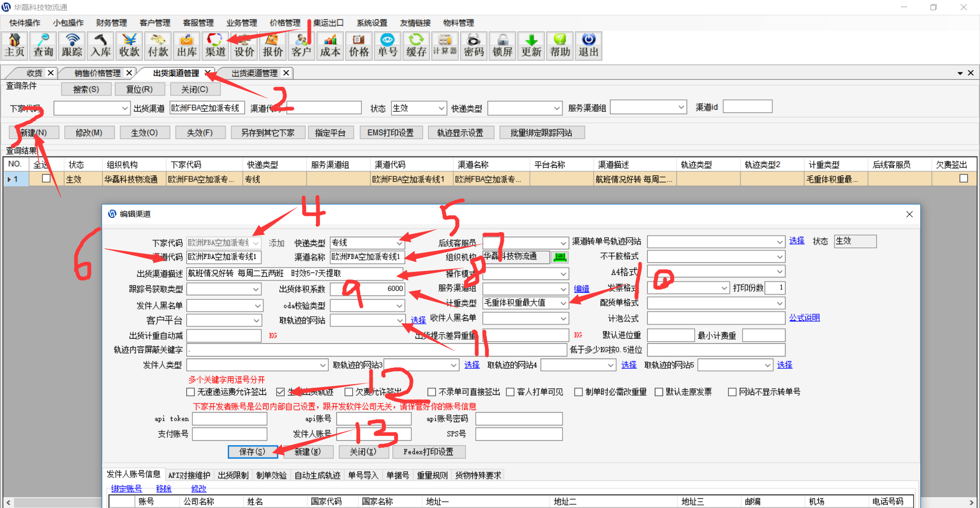The height and width of the screenshot is (508, 980).
Task: Click the 查询 (search) toolbar icon
Action: point(43,45)
